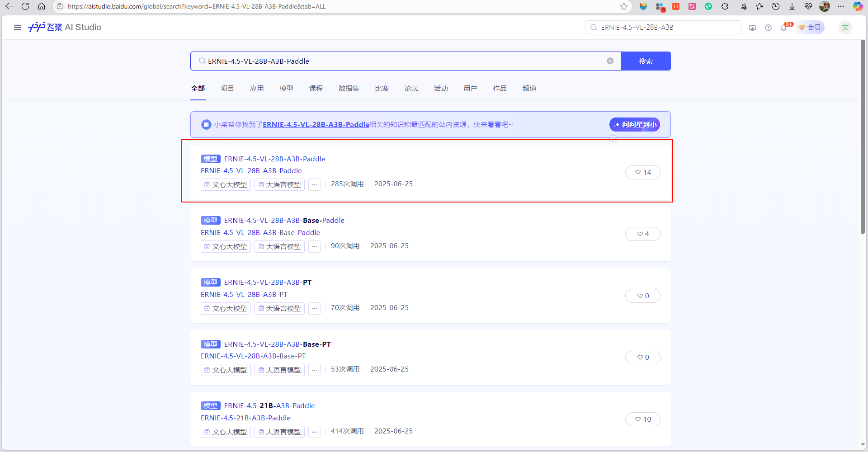
Task: Select the 全部 tab
Action: click(198, 89)
